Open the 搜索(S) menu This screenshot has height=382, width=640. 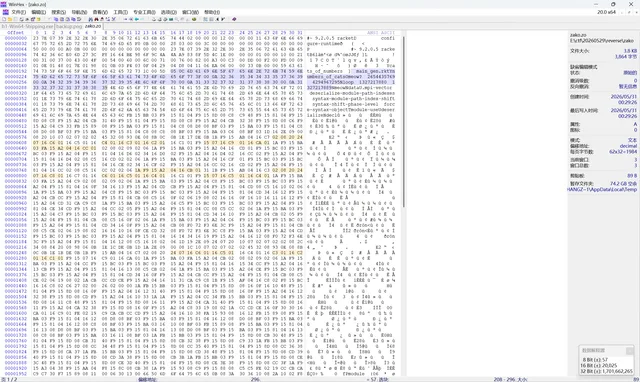58,12
